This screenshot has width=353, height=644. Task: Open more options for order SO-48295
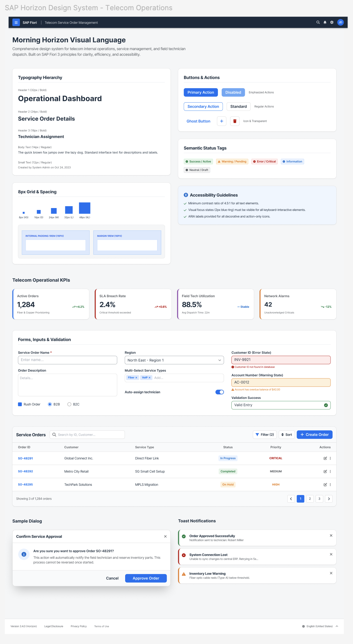330,485
